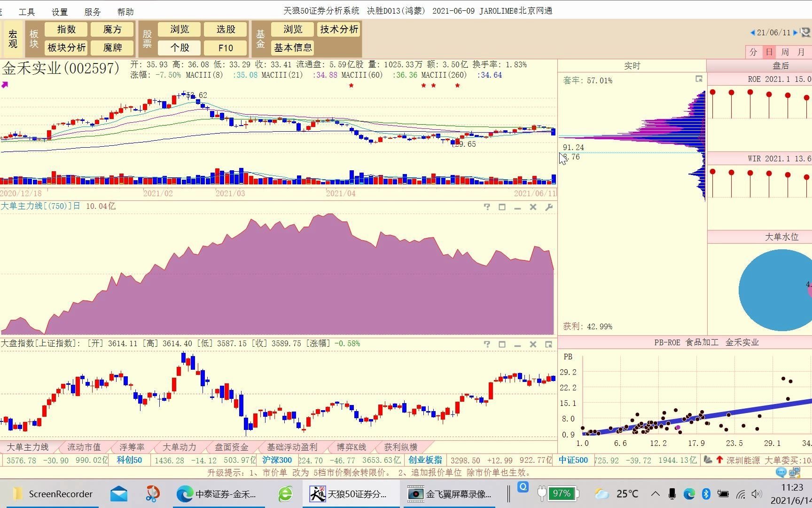Go to previous date with left arrow
Image resolution: width=812 pixels, height=508 pixels.
[x=752, y=32]
